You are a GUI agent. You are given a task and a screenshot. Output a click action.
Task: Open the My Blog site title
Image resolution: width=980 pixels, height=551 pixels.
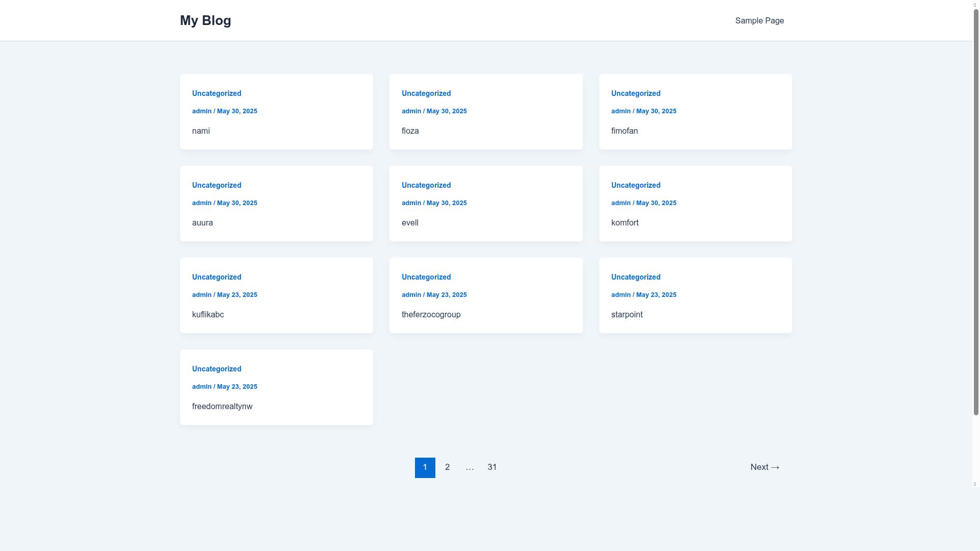[x=205, y=20]
